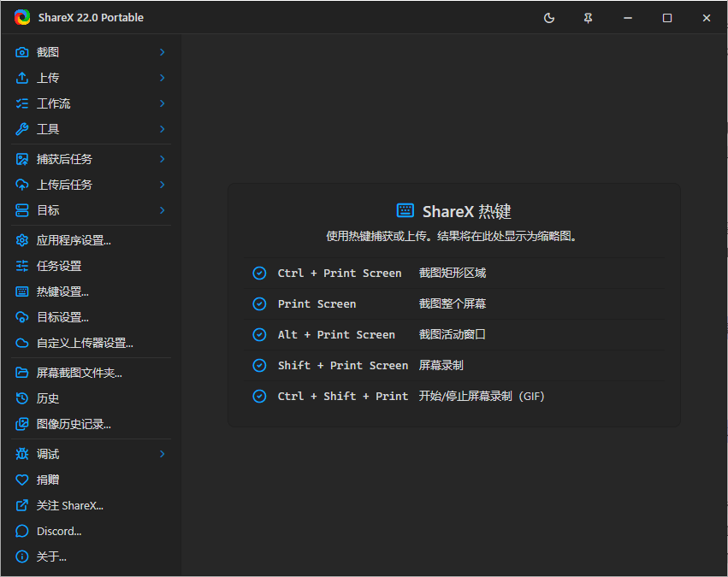Open 应用程序设置... label
The width and height of the screenshot is (728, 577).
pyautogui.click(x=74, y=240)
